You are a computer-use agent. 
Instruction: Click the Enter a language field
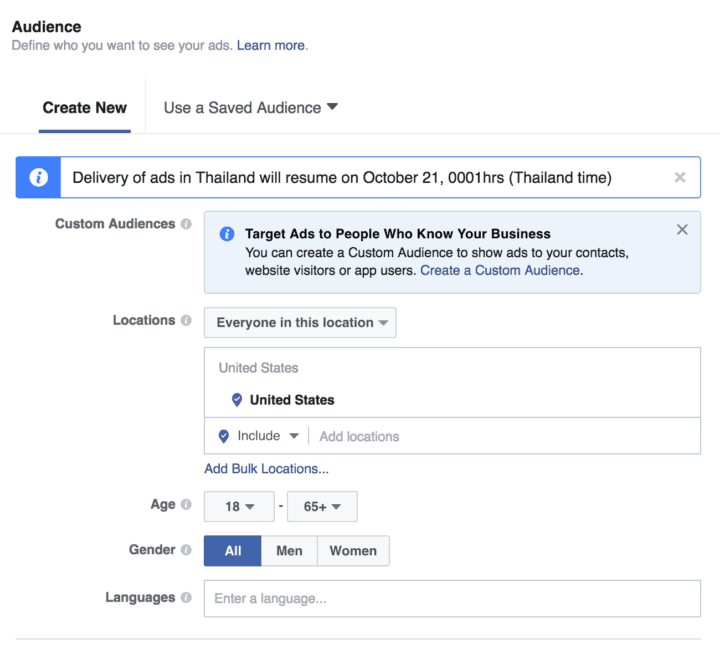tap(452, 599)
